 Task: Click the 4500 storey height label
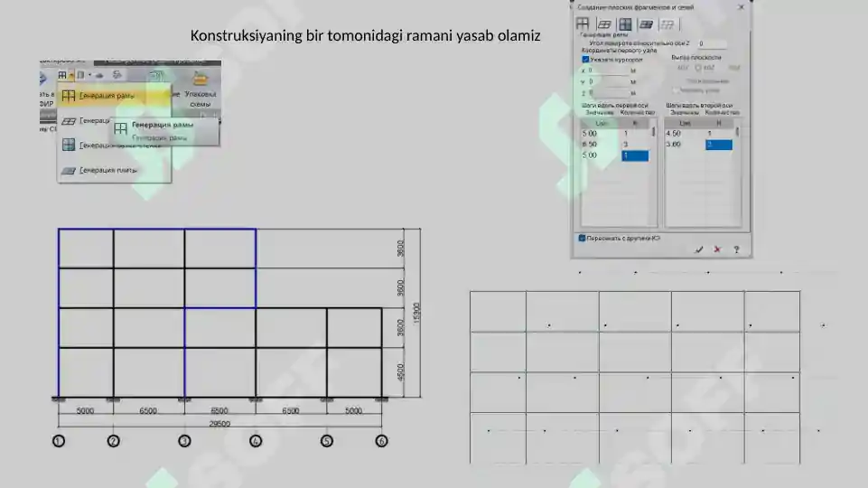pos(401,372)
